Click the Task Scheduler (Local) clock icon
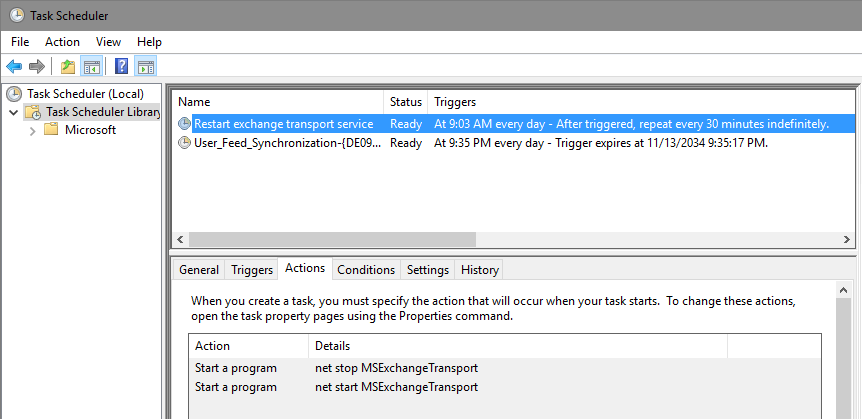The width and height of the screenshot is (862, 419). 14,93
